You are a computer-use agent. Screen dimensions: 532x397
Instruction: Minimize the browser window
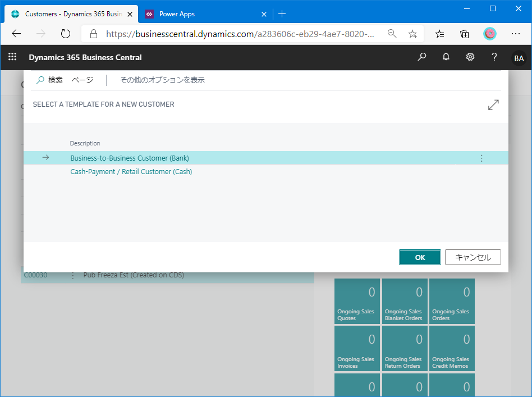467,8
